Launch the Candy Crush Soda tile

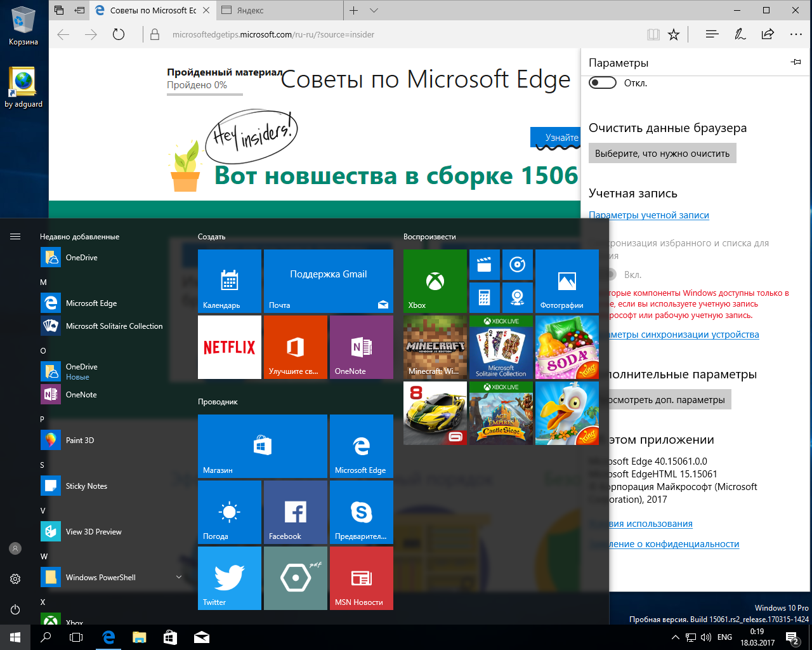(x=567, y=347)
